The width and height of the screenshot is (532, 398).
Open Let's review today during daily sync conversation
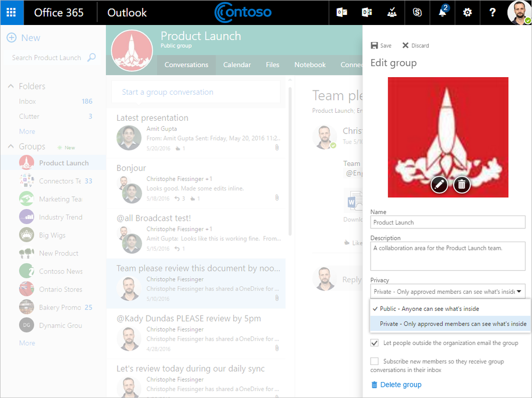point(196,378)
